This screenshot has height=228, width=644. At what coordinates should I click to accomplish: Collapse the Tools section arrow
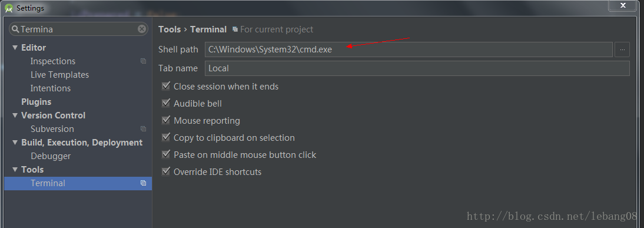coord(15,170)
